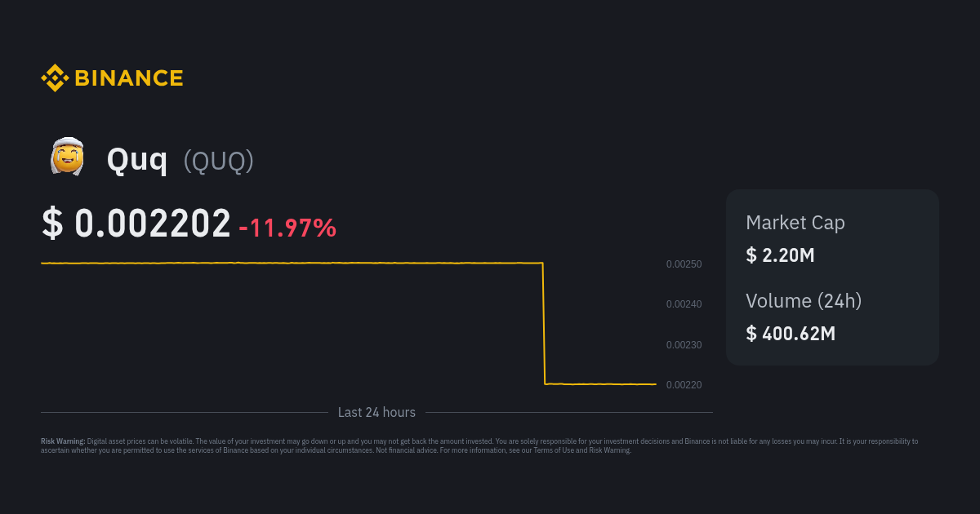Click the vertical price drop on chart
Screen dimensions: 980x514
click(544, 323)
